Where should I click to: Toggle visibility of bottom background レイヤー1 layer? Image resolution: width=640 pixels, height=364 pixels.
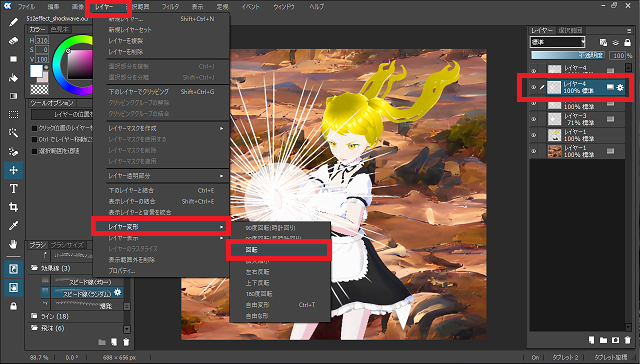(x=533, y=151)
